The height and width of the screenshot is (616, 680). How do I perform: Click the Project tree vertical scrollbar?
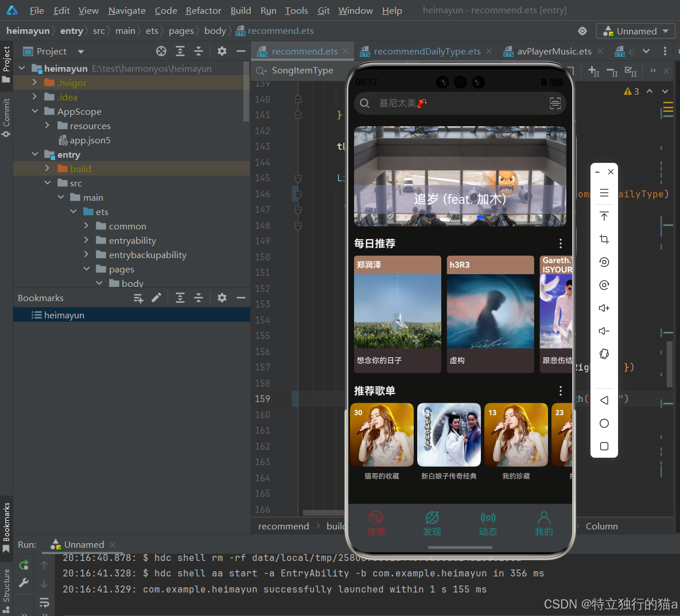point(246,92)
